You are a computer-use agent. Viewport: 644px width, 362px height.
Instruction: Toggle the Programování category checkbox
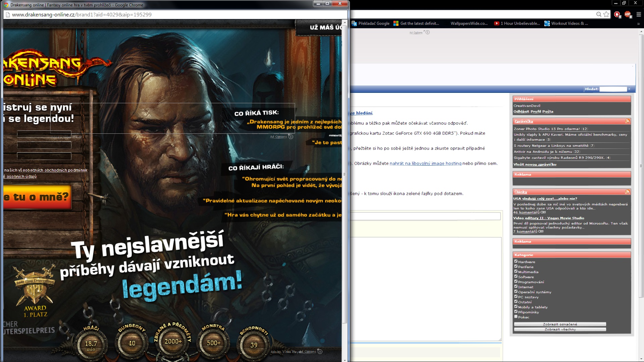(x=516, y=282)
